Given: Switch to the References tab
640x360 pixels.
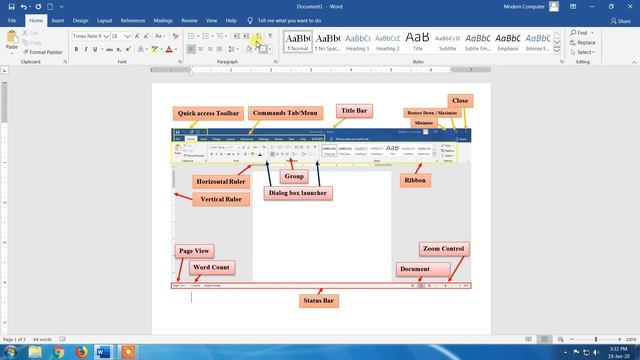Looking at the screenshot, I should coord(133,20).
